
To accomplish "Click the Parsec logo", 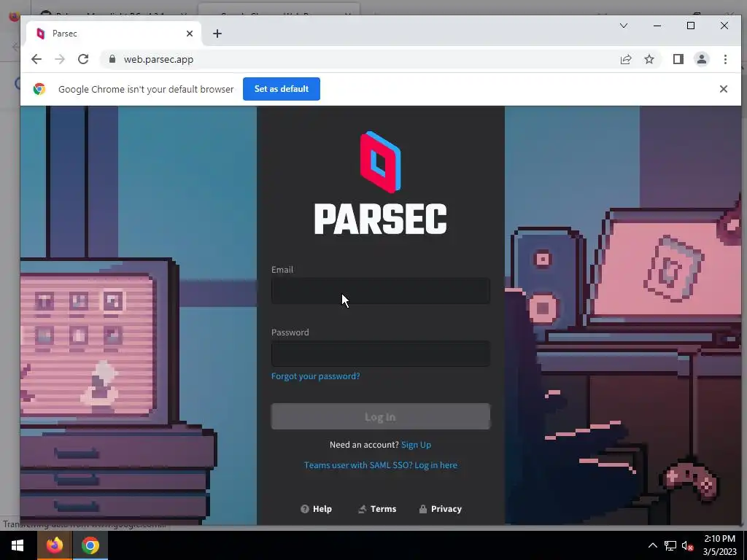I will point(381,183).
